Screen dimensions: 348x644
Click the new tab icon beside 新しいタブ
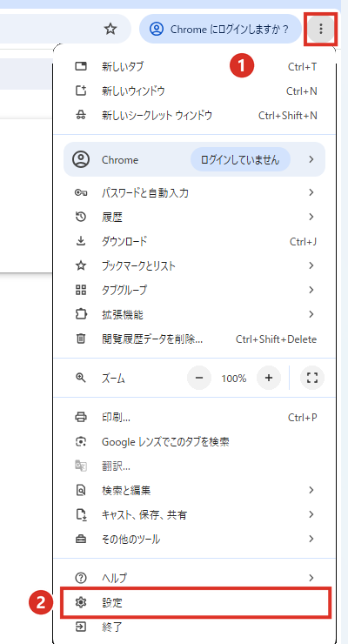click(x=81, y=66)
